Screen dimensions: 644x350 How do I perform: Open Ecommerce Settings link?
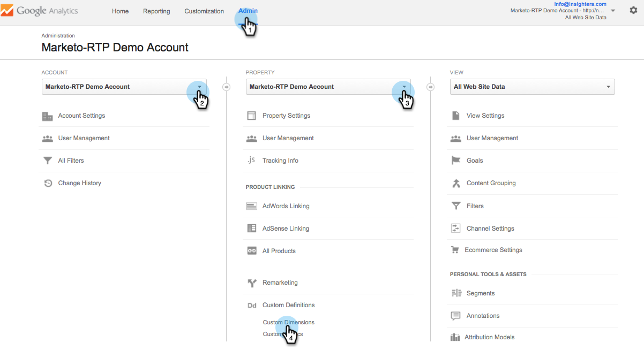point(493,250)
